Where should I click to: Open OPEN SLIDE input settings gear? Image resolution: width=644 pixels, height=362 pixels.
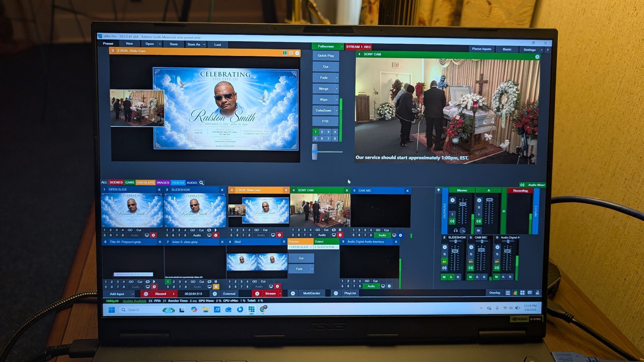(x=153, y=235)
